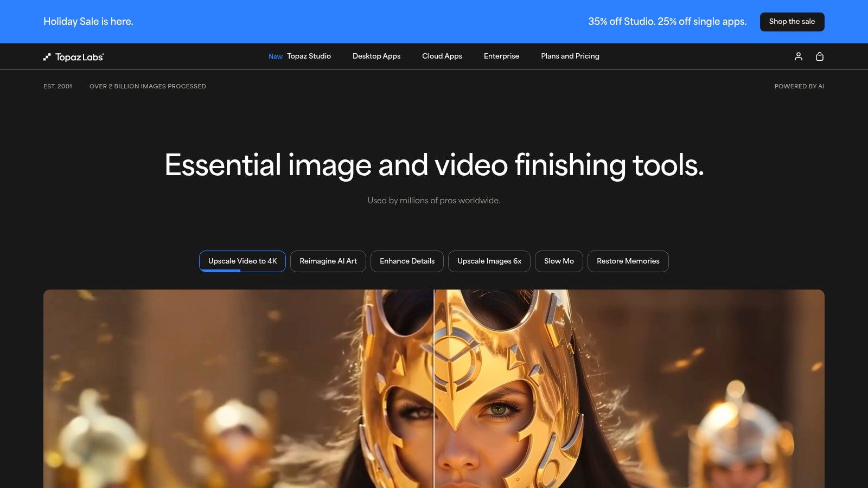The image size is (868, 488).
Task: Open the Cloud Apps menu
Action: pyautogui.click(x=442, y=56)
